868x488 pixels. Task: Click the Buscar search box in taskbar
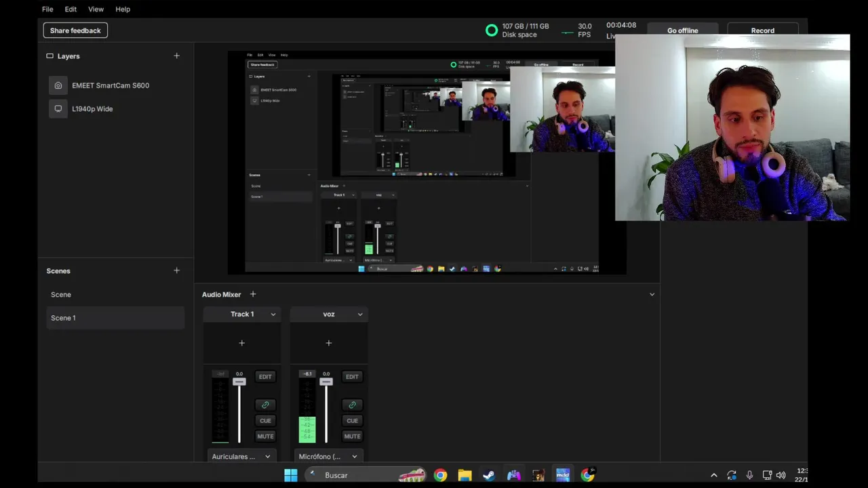click(x=365, y=475)
